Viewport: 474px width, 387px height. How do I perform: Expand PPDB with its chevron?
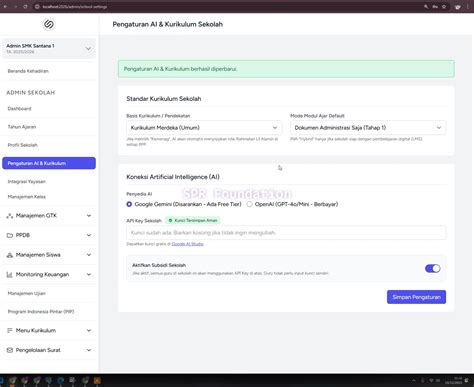89,235
